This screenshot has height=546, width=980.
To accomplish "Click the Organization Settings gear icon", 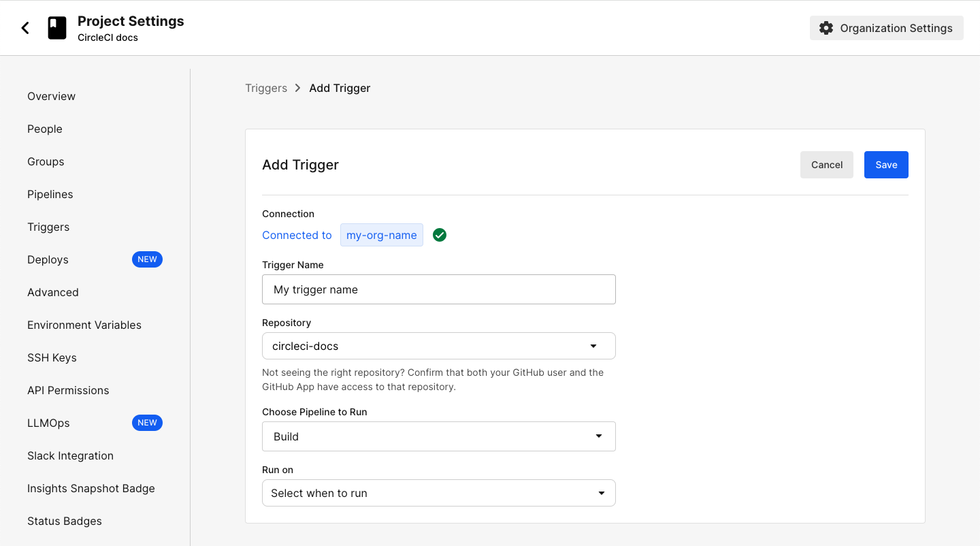I will [826, 28].
